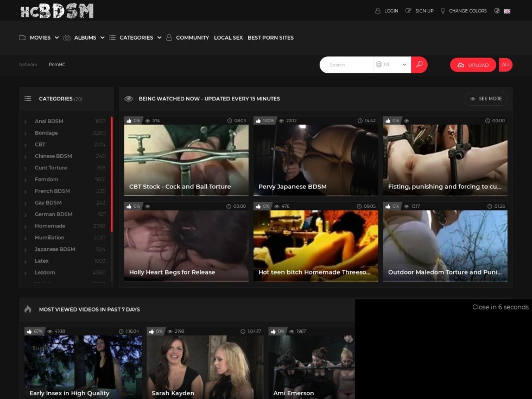Toggle site theme with Change Colors
This screenshot has height=399, width=532.
(467, 11)
